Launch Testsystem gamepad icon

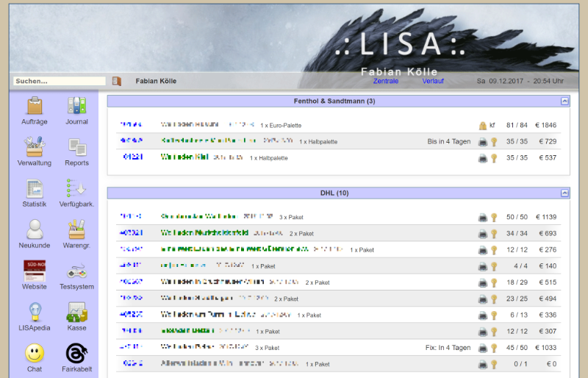pyautogui.click(x=76, y=271)
